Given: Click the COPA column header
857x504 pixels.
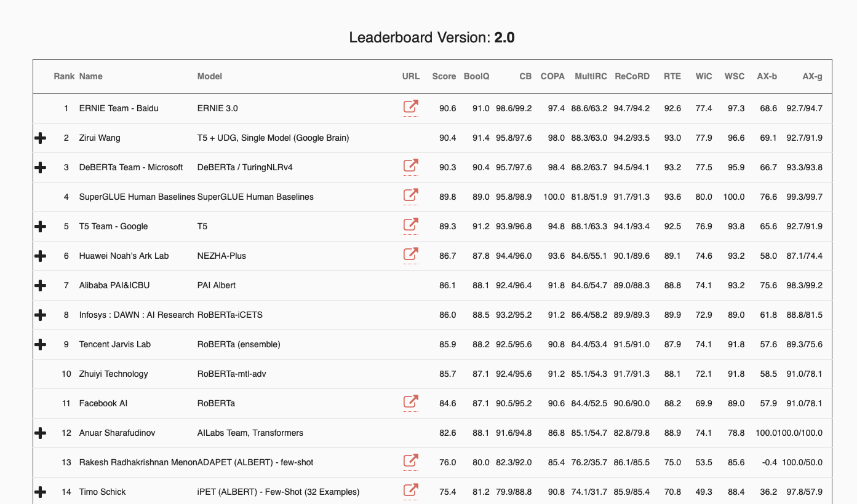Looking at the screenshot, I should pyautogui.click(x=552, y=77).
